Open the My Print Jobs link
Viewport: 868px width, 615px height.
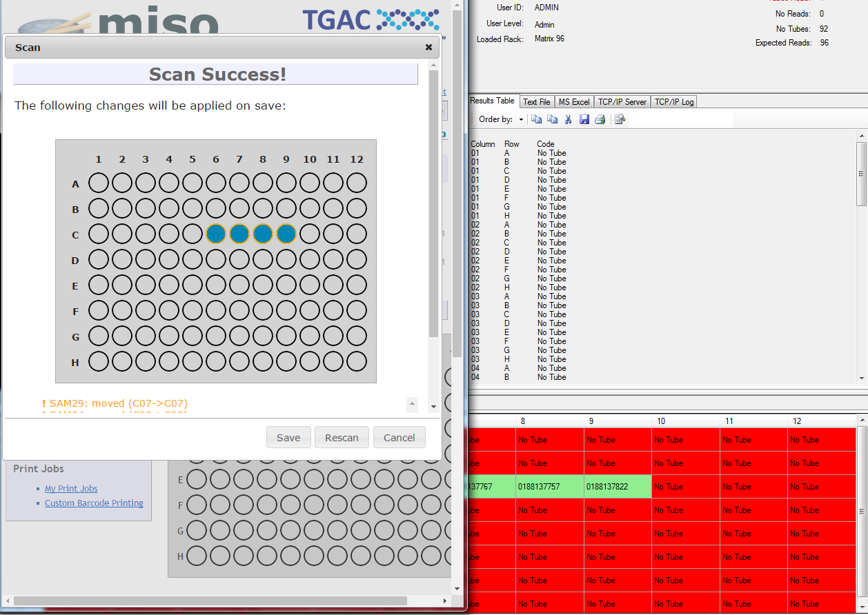tap(71, 488)
